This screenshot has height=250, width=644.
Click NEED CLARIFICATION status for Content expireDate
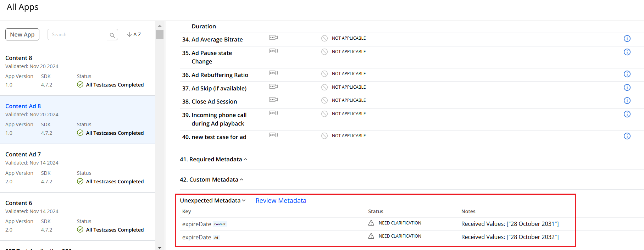pyautogui.click(x=400, y=223)
